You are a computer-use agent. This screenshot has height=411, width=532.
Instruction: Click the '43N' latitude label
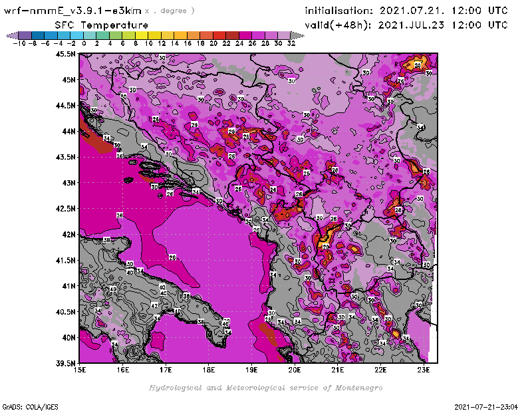(x=68, y=183)
